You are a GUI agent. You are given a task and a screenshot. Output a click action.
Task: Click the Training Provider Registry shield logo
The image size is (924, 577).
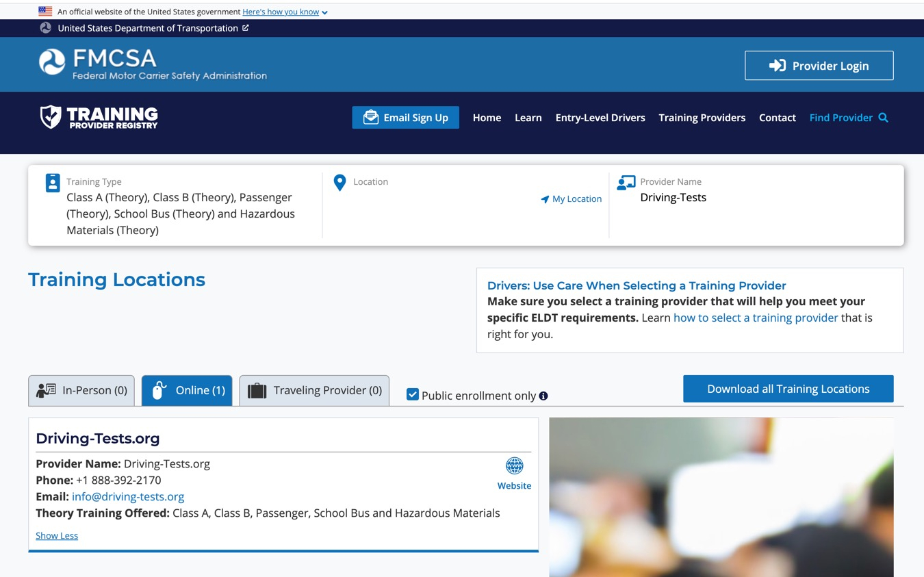(99, 117)
